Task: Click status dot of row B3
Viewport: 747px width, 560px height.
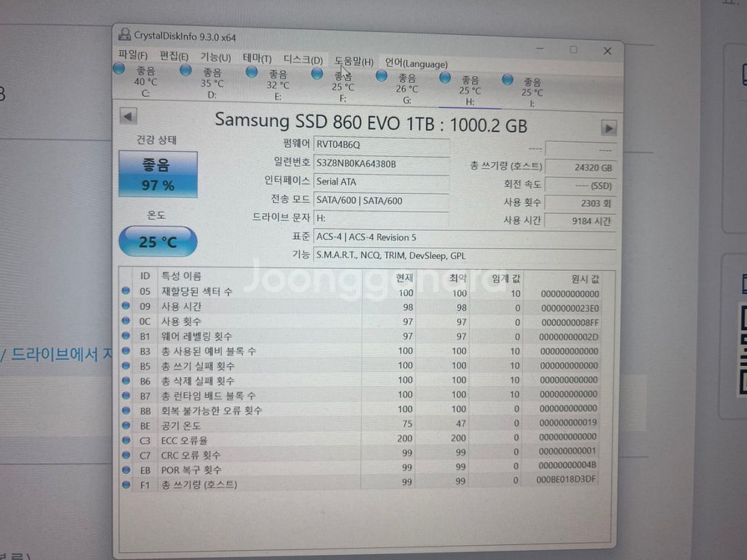Action: coord(125,350)
